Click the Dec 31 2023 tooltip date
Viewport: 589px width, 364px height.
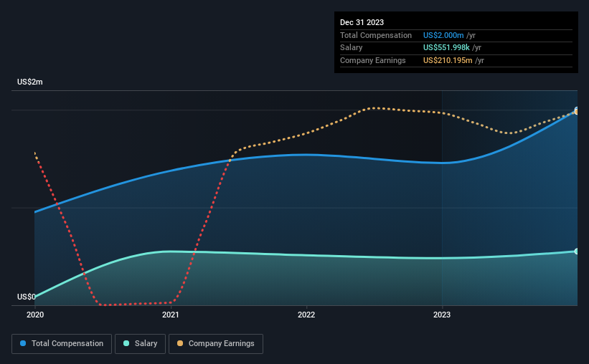(x=362, y=22)
